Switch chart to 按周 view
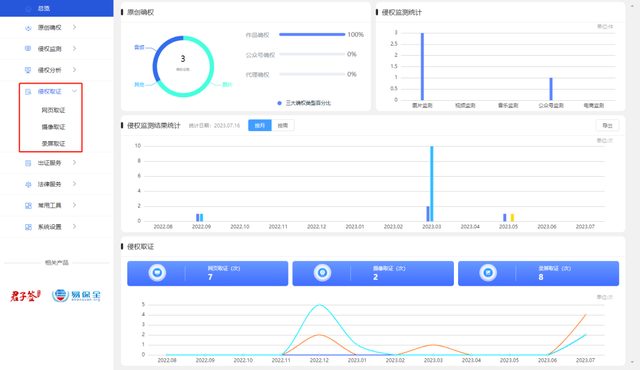The height and width of the screenshot is (370, 640). click(282, 125)
